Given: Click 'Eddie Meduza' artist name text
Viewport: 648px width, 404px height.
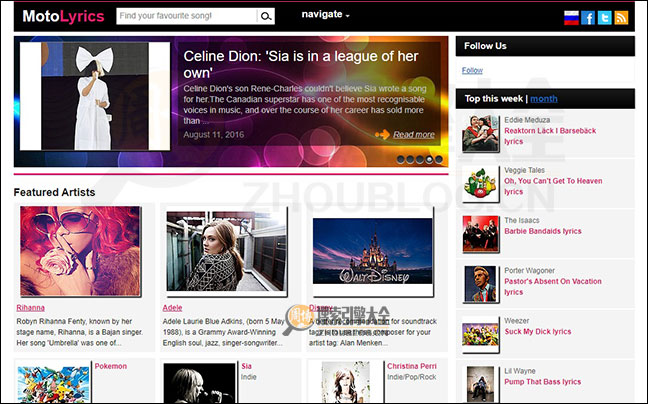Looking at the screenshot, I should [x=527, y=120].
